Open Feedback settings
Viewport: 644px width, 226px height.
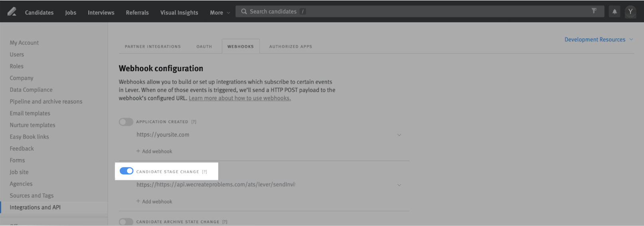pos(22,149)
